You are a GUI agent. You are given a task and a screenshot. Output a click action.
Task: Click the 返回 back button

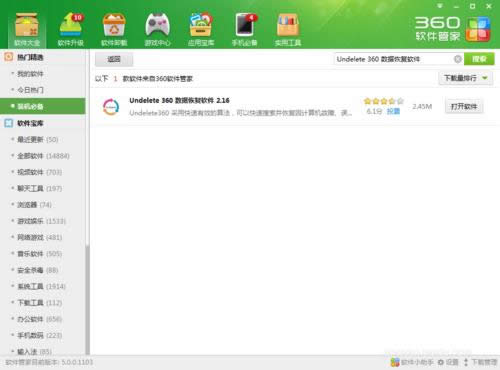click(x=114, y=59)
